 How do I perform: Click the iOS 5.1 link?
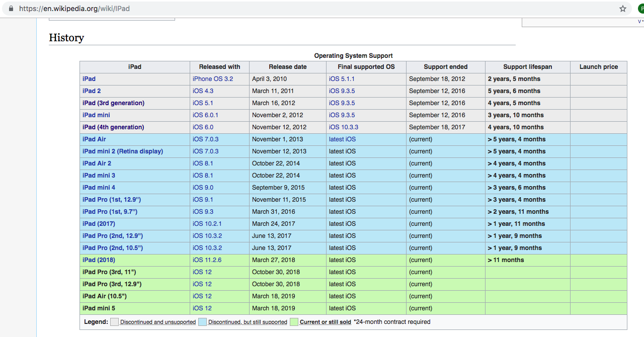click(x=203, y=103)
